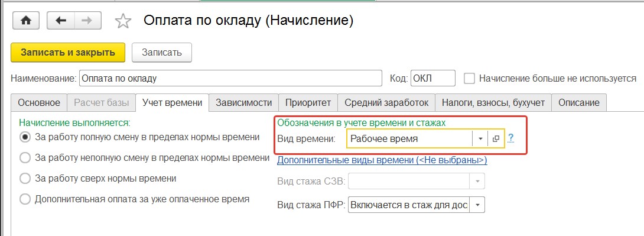Select За работу полную смену option

click(x=25, y=137)
